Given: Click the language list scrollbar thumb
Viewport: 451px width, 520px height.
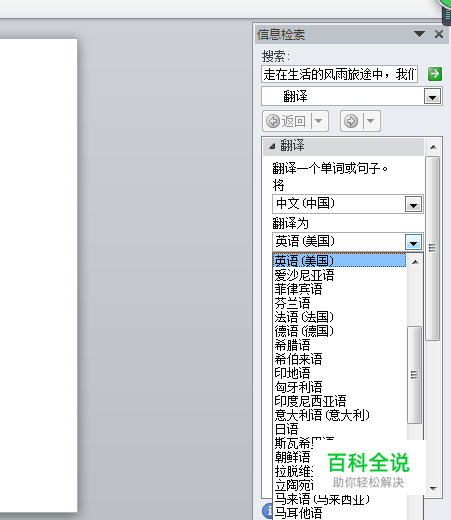Looking at the screenshot, I should [x=415, y=375].
